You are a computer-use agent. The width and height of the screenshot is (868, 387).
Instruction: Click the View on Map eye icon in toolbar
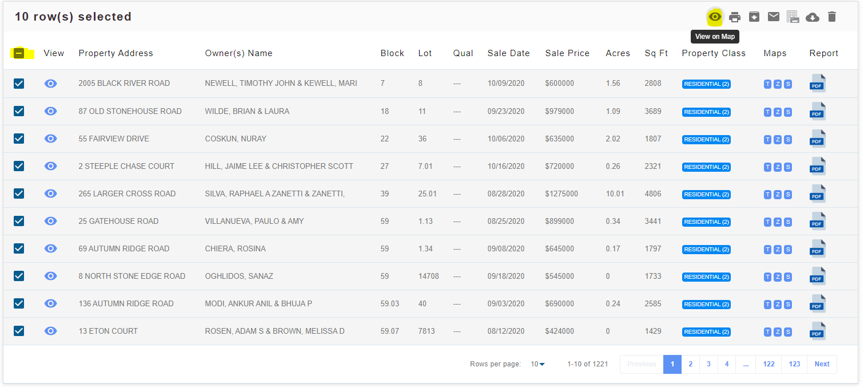tap(715, 17)
